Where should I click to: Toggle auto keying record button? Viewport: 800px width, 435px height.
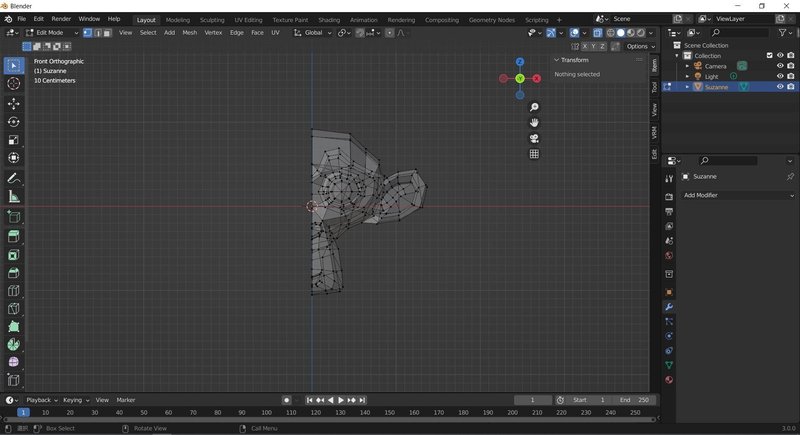287,400
